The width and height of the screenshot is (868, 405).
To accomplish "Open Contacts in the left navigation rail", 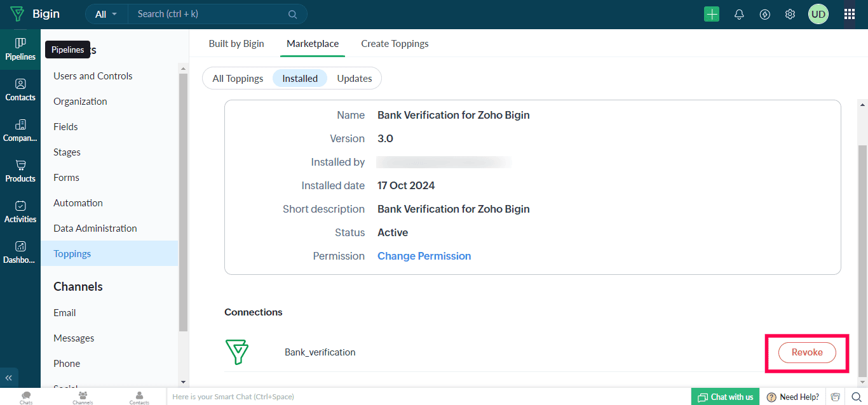I will (x=20, y=90).
